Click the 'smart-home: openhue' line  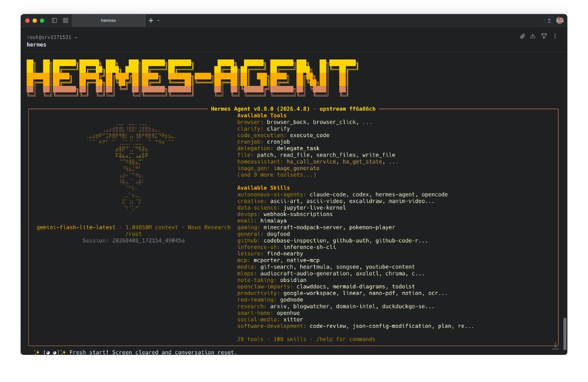point(268,313)
